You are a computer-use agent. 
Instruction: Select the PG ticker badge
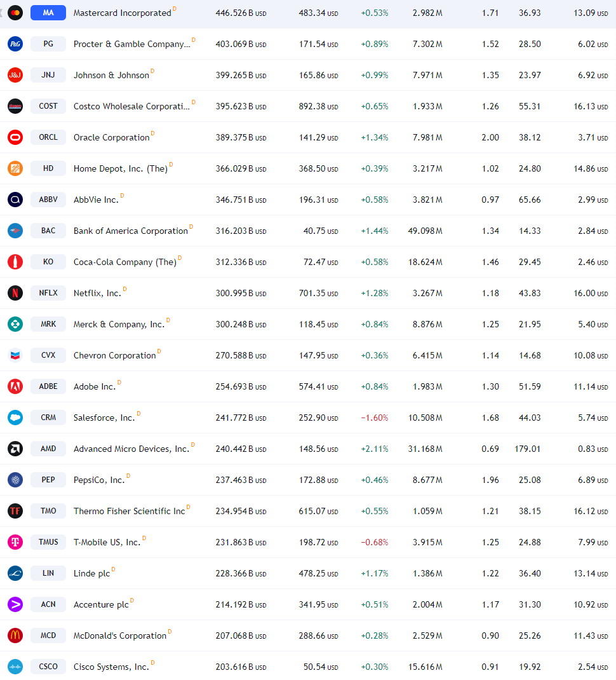pyautogui.click(x=48, y=44)
